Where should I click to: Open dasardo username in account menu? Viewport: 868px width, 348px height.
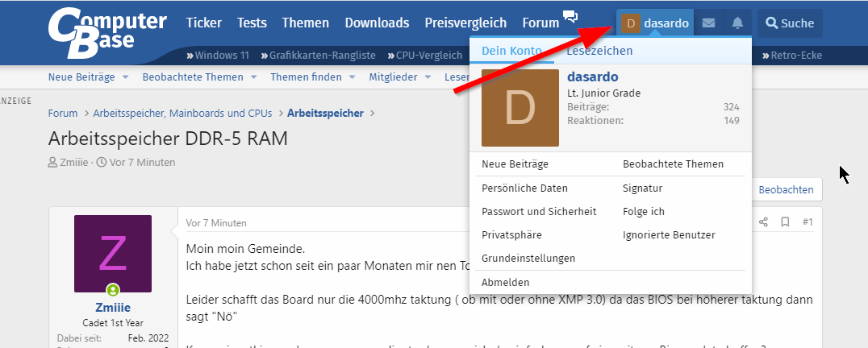[593, 77]
